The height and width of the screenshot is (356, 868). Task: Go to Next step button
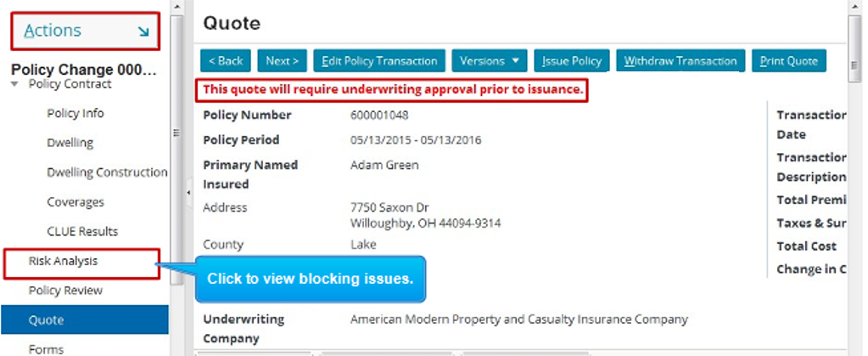[x=282, y=60]
